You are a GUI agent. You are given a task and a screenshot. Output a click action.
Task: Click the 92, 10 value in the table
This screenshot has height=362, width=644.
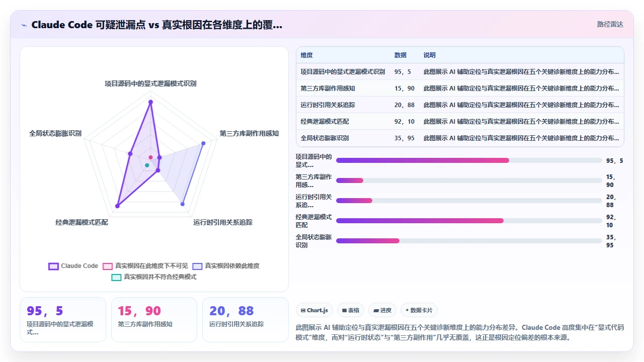click(x=405, y=122)
